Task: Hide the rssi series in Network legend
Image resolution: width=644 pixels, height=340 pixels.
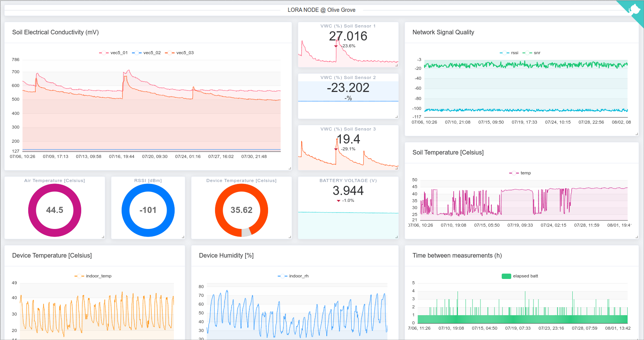Action: point(509,53)
